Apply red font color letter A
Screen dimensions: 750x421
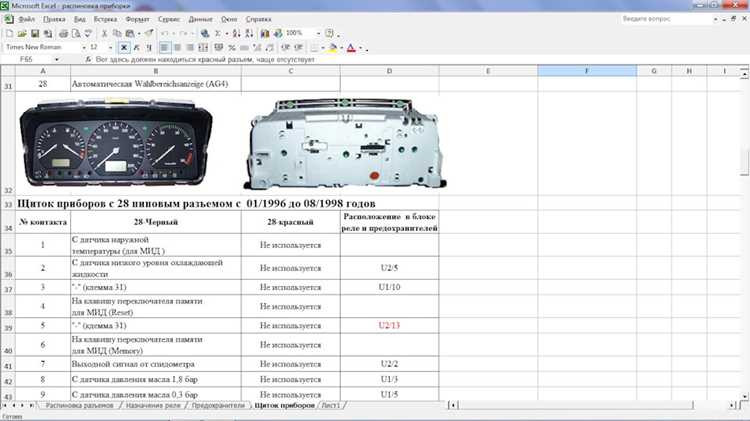click(351, 48)
